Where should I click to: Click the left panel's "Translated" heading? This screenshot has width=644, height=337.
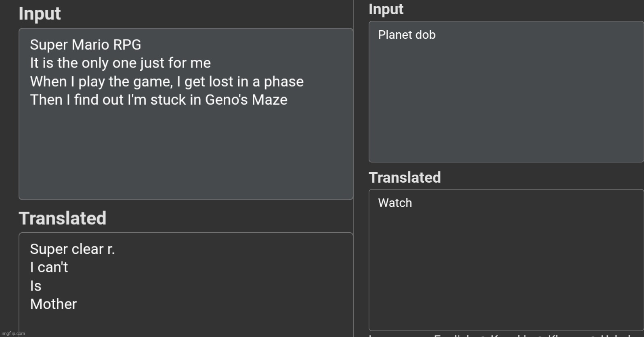[x=63, y=218]
